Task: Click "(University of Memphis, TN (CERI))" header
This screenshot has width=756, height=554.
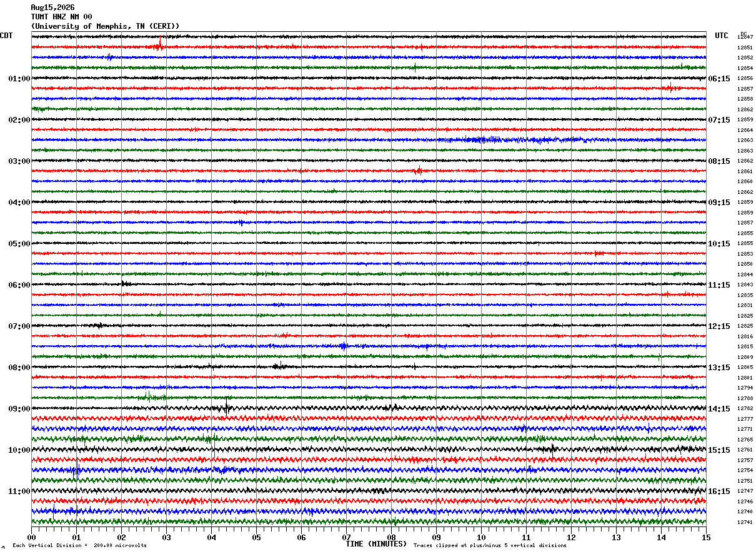Action: [x=105, y=26]
